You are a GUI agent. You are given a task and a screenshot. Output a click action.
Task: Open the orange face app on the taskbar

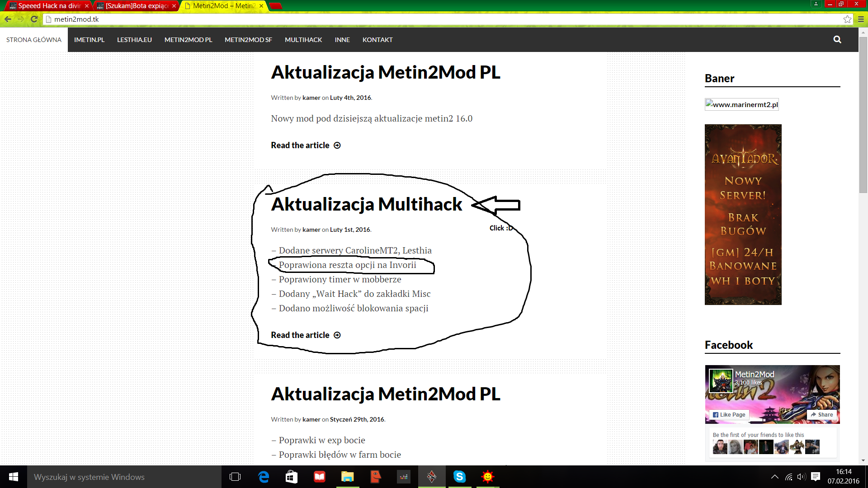(x=376, y=477)
